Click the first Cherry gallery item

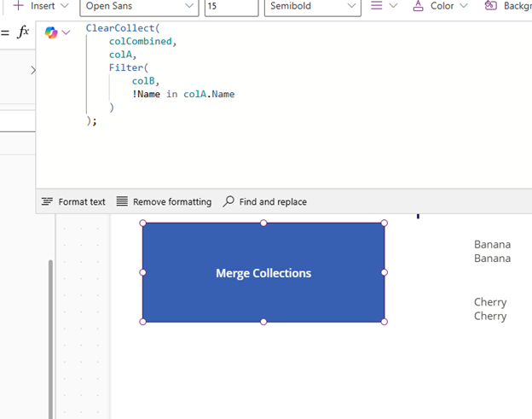(x=490, y=302)
